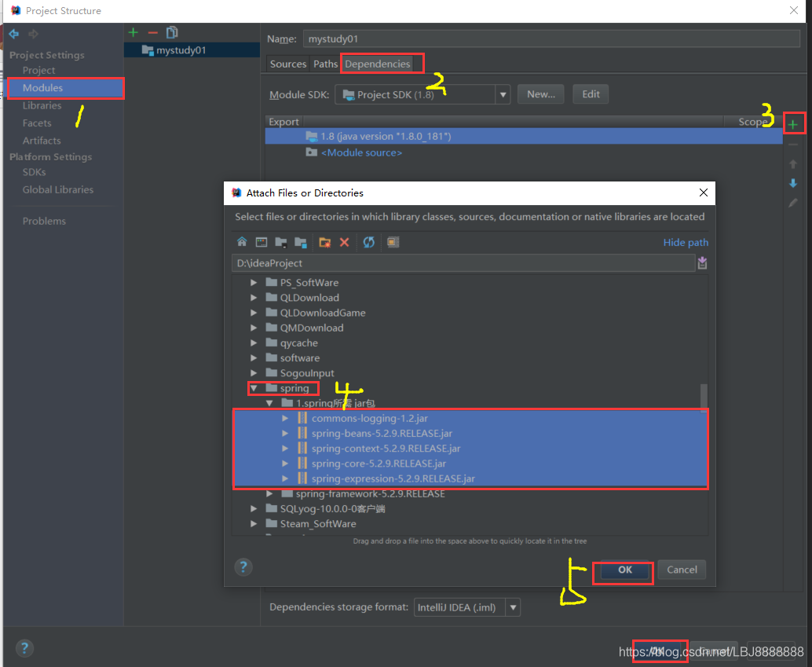Click the copy module icon

[x=172, y=33]
